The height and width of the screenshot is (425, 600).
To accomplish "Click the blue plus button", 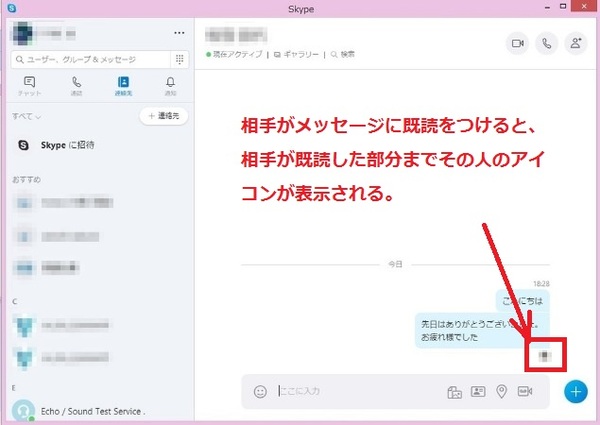I will pyautogui.click(x=576, y=391).
